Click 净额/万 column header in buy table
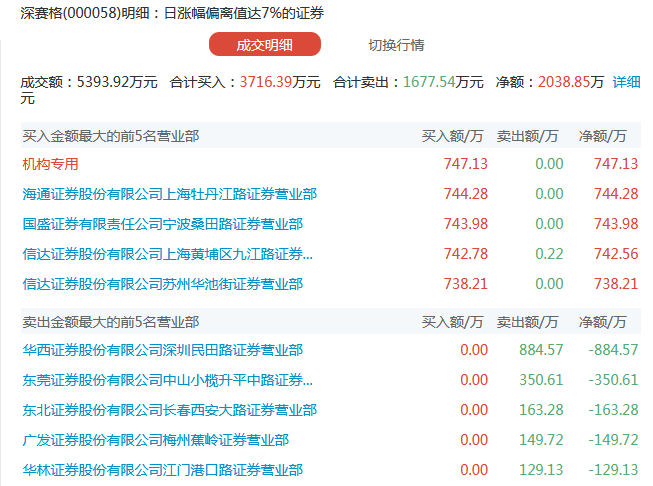This screenshot has height=486, width=653. point(603,136)
